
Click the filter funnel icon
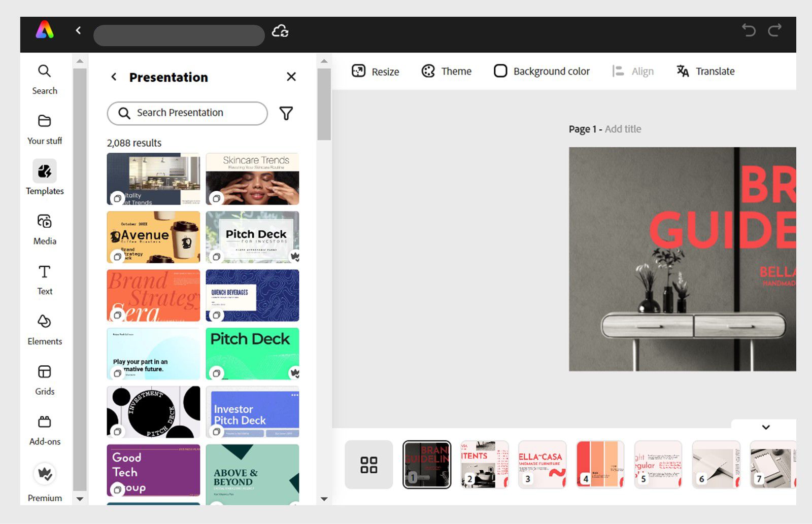coord(286,113)
